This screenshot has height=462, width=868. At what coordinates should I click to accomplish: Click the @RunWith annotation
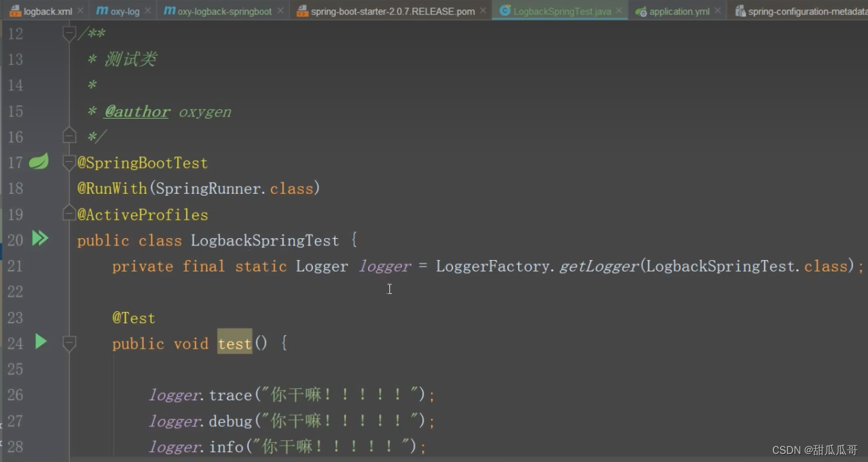click(x=112, y=188)
